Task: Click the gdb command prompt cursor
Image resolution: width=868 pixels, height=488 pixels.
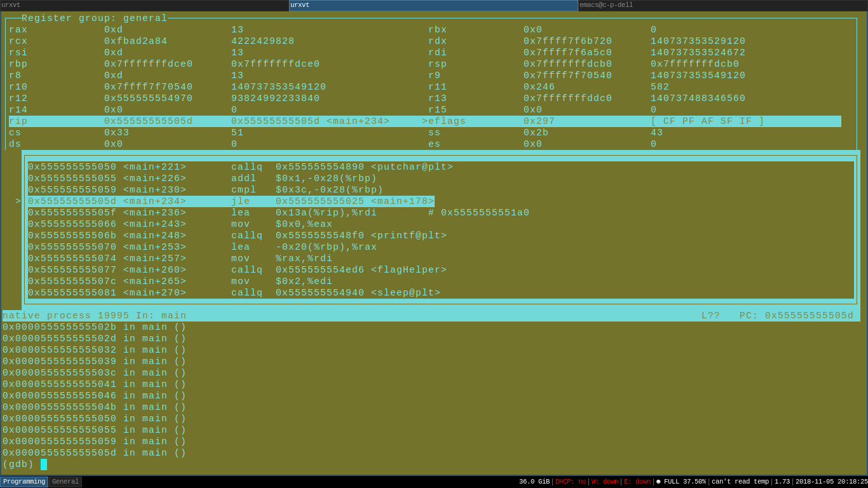Action: (44, 464)
